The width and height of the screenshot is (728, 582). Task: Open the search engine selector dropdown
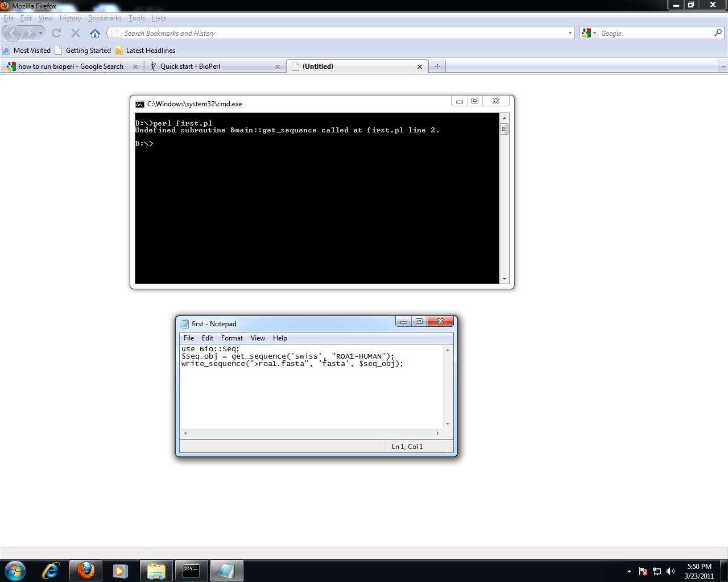click(x=589, y=34)
